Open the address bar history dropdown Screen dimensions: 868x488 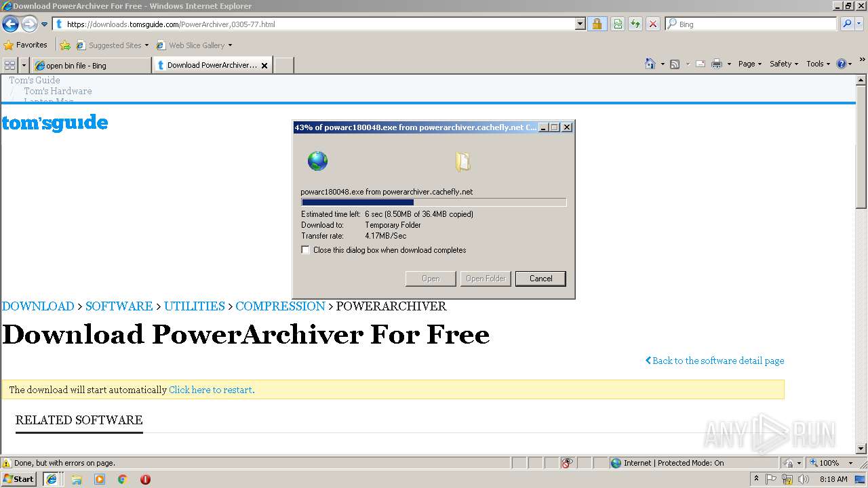pyautogui.click(x=580, y=24)
